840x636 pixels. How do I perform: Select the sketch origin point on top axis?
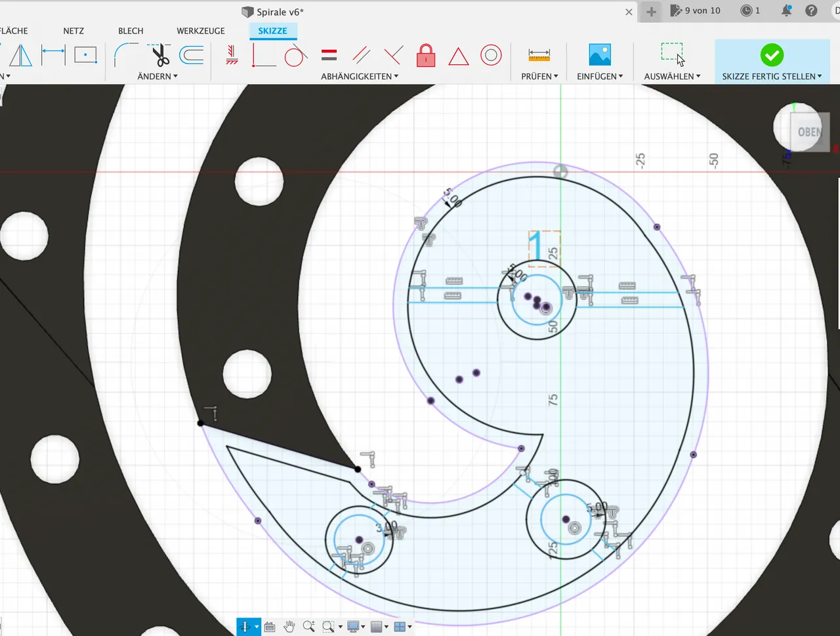point(560,171)
